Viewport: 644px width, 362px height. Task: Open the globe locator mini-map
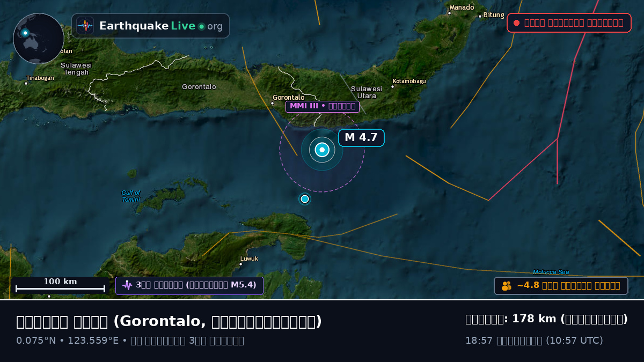point(39,39)
